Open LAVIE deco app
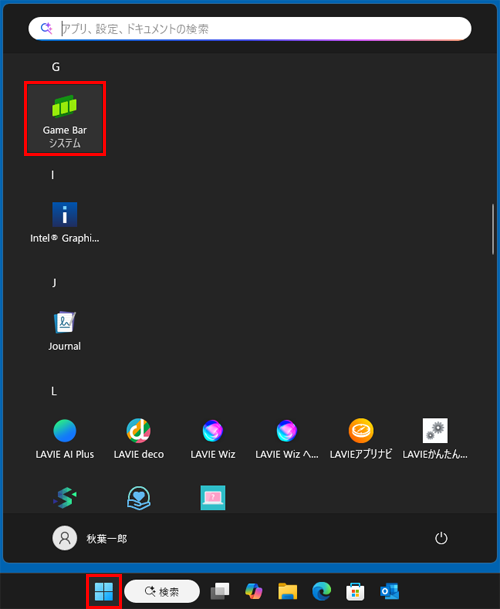 [139, 438]
